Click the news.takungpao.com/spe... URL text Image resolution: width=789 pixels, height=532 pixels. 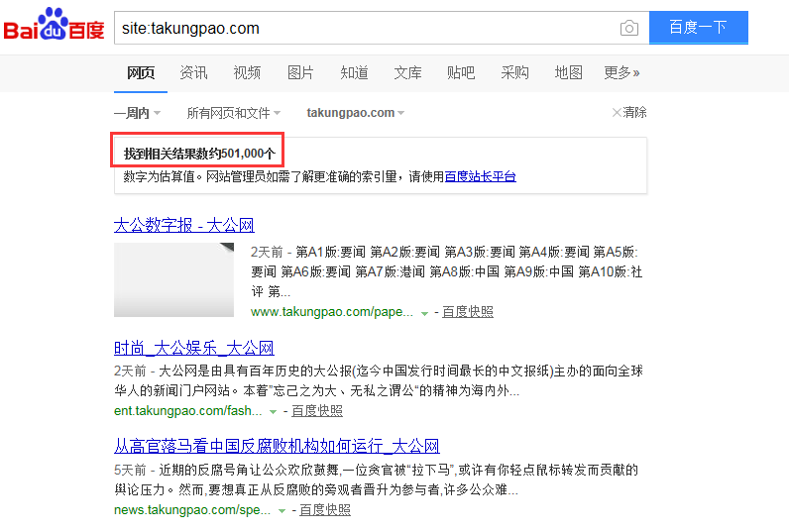(x=192, y=510)
